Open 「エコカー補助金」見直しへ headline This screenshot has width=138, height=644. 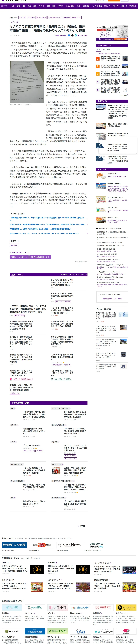(x=28, y=309)
